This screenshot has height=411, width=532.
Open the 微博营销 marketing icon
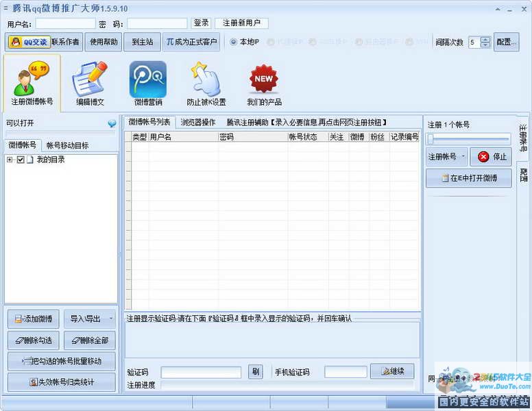tap(148, 83)
